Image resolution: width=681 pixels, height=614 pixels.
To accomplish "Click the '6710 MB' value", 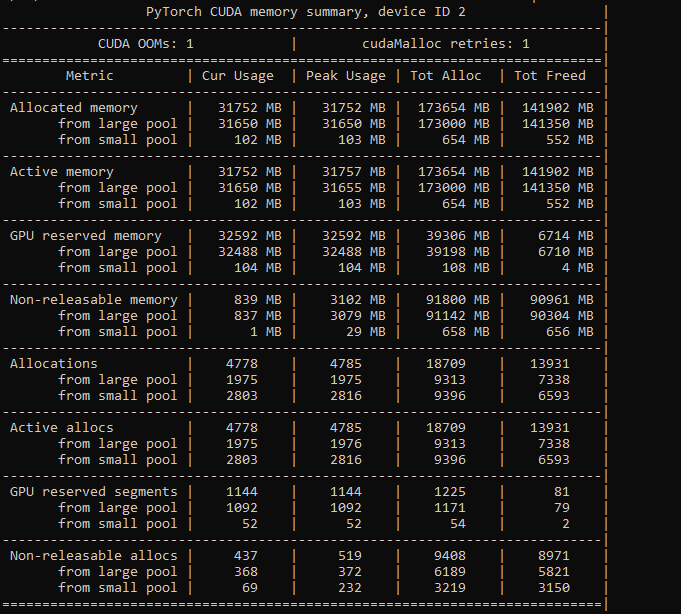I will pyautogui.click(x=565, y=252).
